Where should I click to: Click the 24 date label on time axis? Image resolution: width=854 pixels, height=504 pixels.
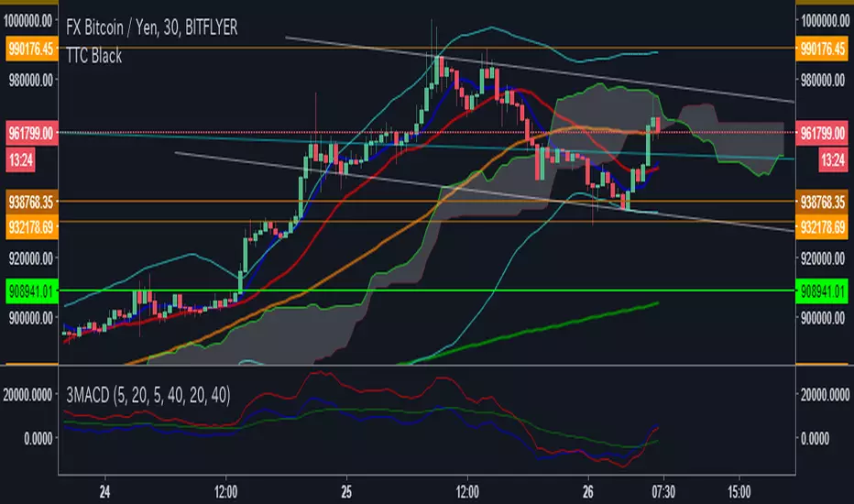click(x=104, y=492)
